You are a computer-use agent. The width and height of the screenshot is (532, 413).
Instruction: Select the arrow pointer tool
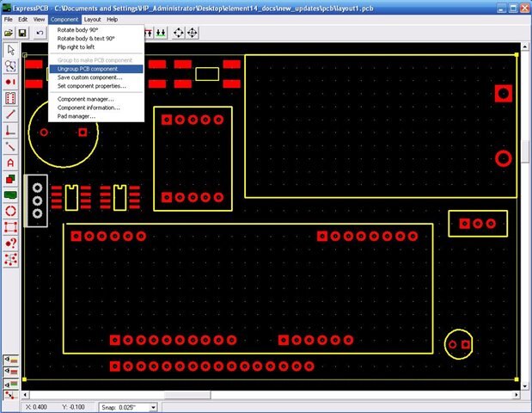tap(10, 50)
